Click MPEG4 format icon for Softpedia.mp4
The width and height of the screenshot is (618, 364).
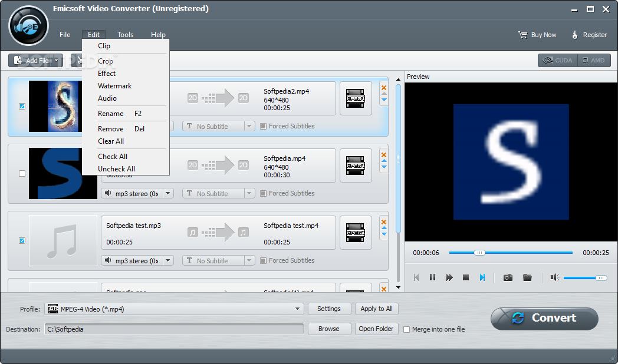click(356, 166)
